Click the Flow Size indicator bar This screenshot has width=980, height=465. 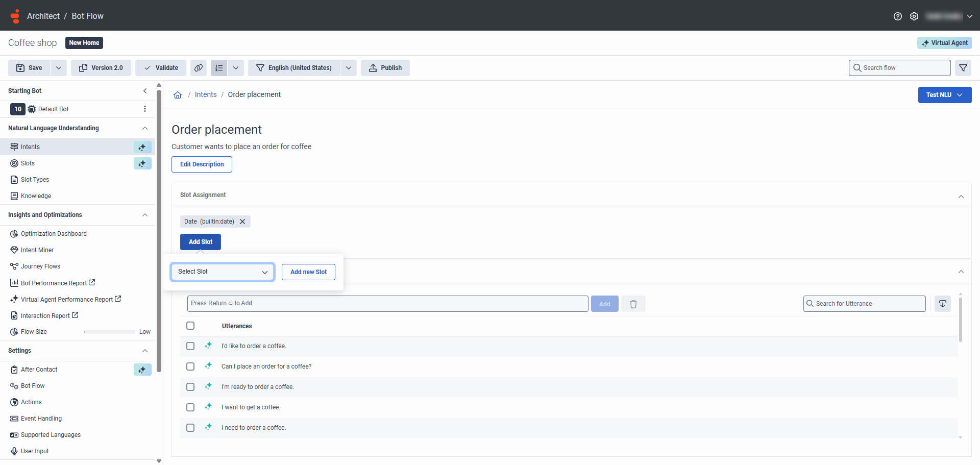pos(109,332)
